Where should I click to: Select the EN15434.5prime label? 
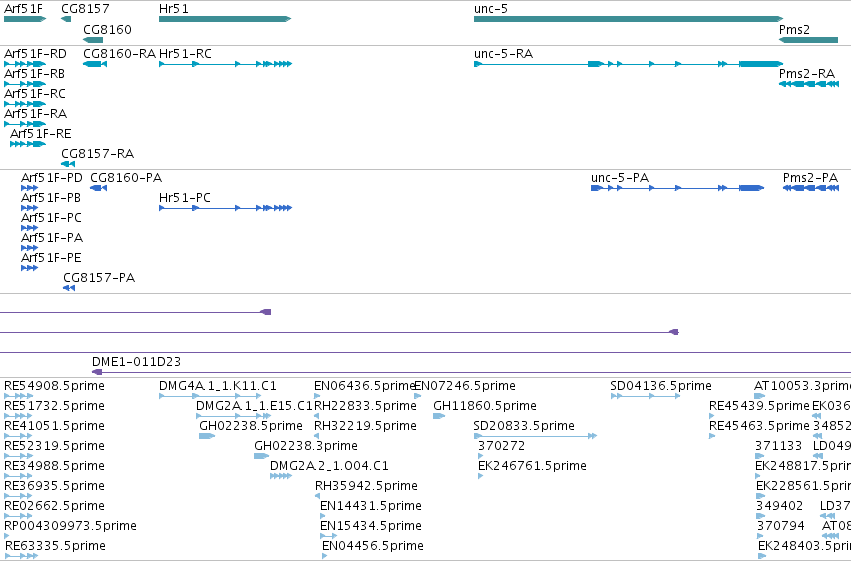(371, 526)
